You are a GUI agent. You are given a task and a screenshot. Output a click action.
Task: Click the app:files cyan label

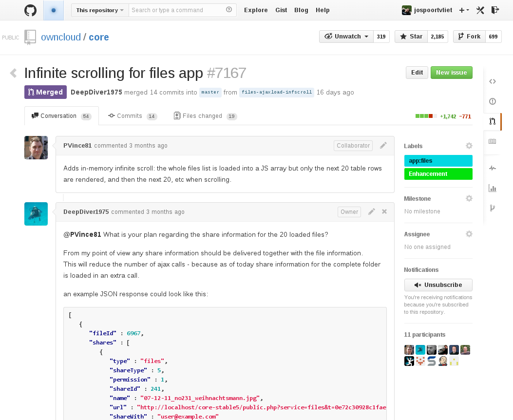tap(438, 161)
